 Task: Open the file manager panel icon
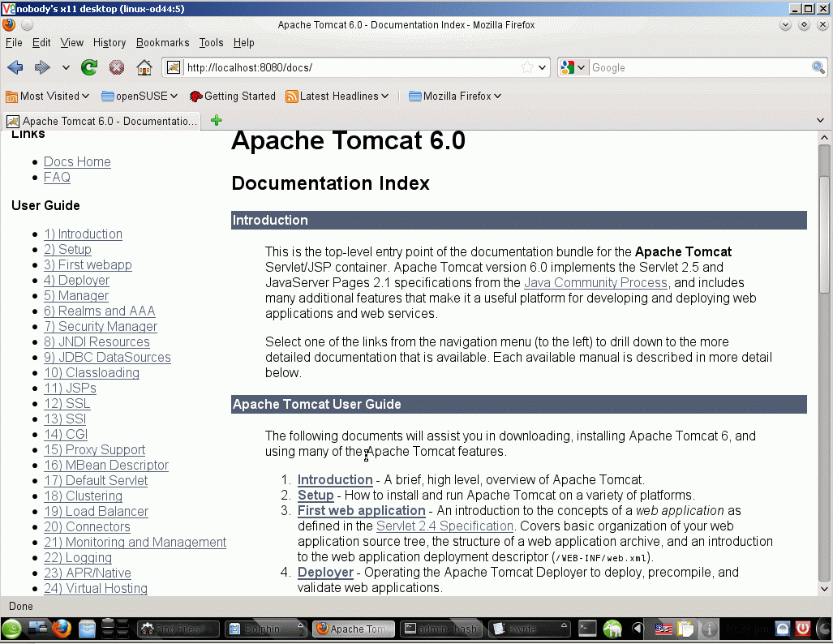(x=87, y=629)
